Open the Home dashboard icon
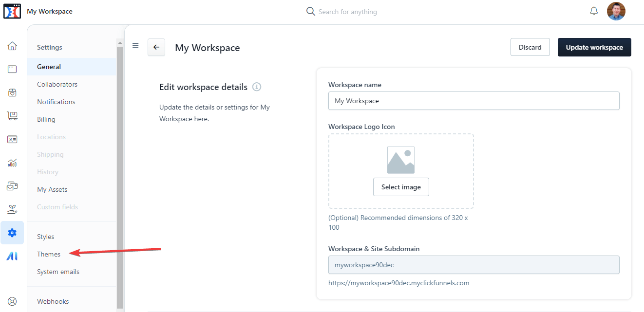The height and width of the screenshot is (312, 644). [x=12, y=46]
